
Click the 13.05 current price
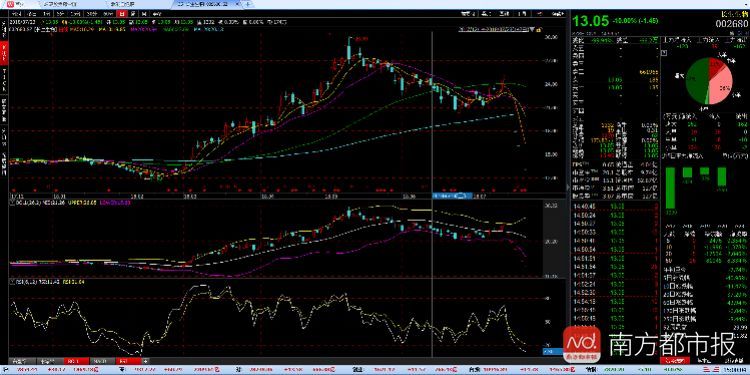click(x=591, y=21)
